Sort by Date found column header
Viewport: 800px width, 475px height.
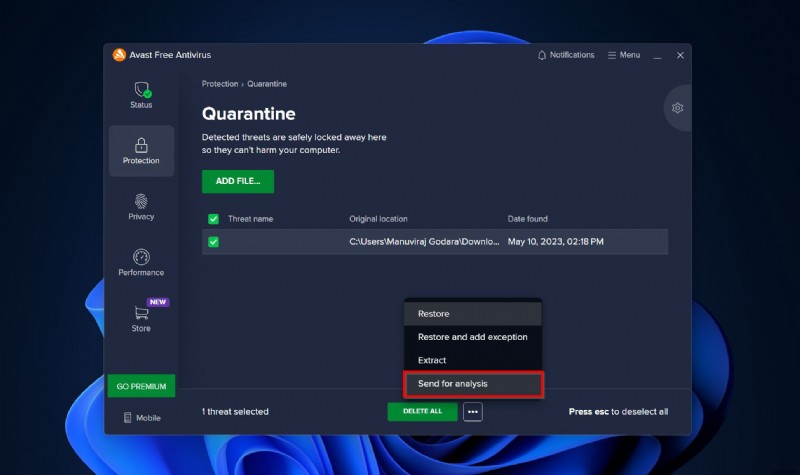pos(528,219)
